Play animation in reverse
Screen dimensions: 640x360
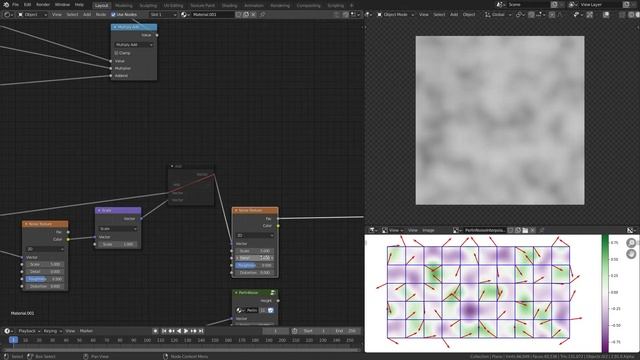click(x=179, y=331)
